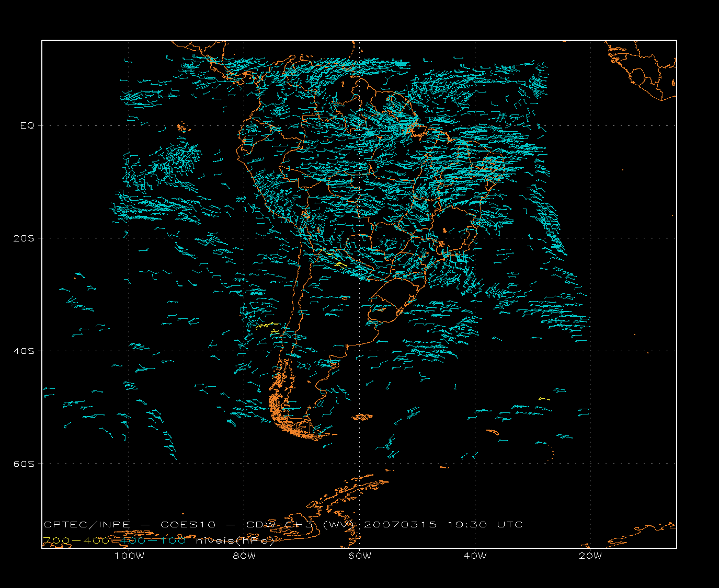Click the 19:30 UTC time text
This screenshot has height=588, width=719.
(485, 525)
